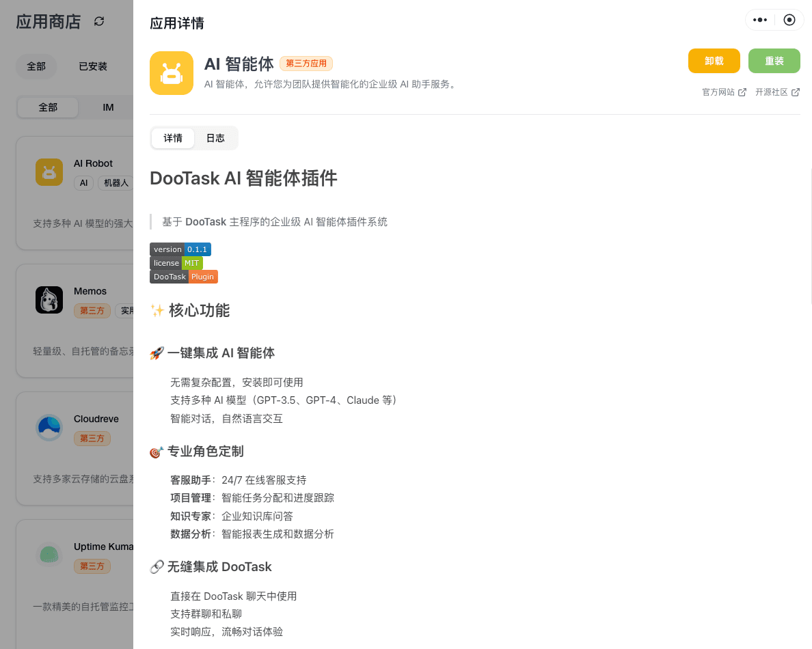Screen dimensions: 812x649
Task: Click the 智能对话，自然语言交互 line
Action: tap(226, 419)
